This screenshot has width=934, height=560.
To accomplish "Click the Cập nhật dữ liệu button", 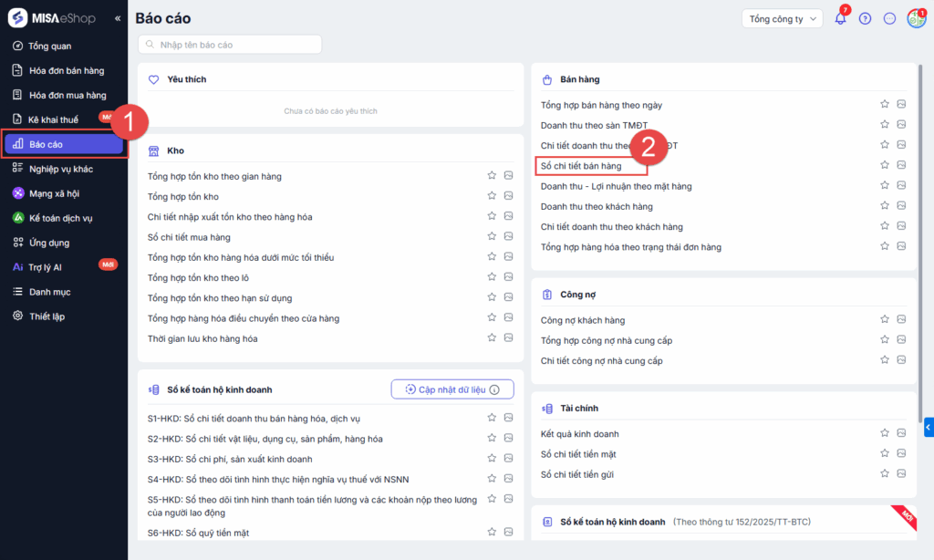I will (x=451, y=389).
